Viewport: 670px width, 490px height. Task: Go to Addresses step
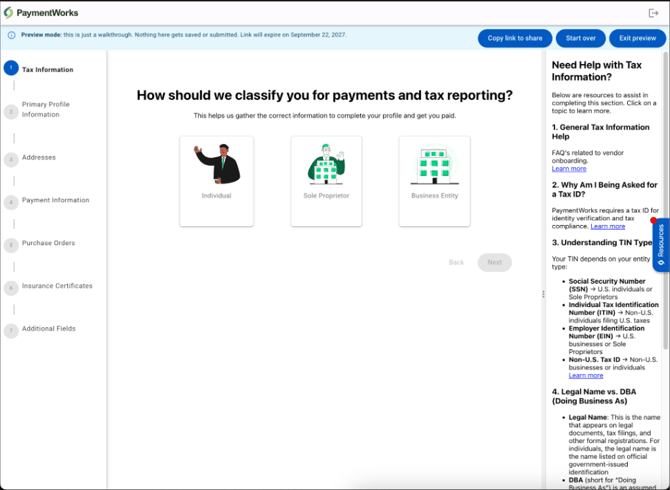pos(39,157)
